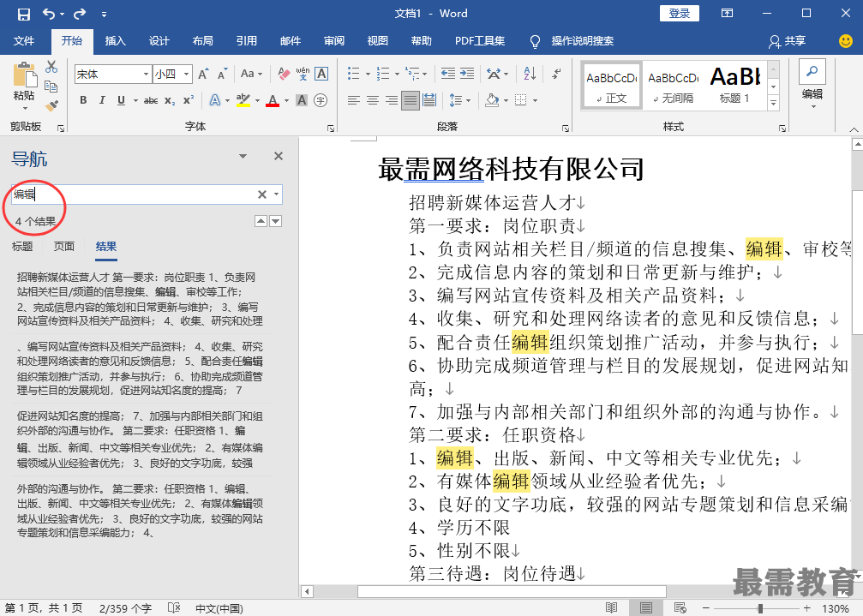The image size is (863, 616).
Task: Open the phonetic guide (wén) tool
Action: click(303, 74)
